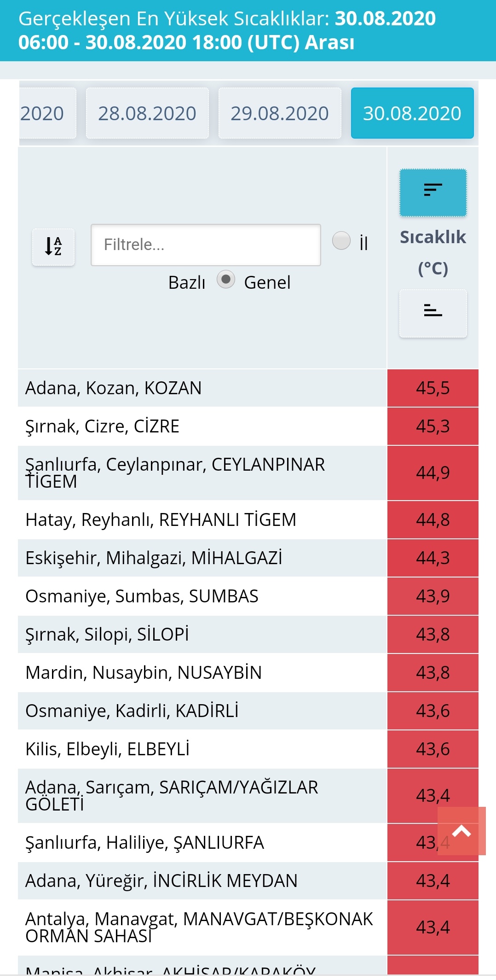496x980 pixels.
Task: Sort station names alphabetically with A-Z icon
Action: 53,247
